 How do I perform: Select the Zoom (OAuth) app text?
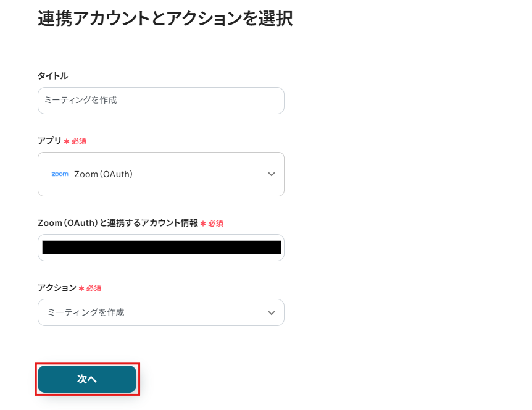(104, 174)
